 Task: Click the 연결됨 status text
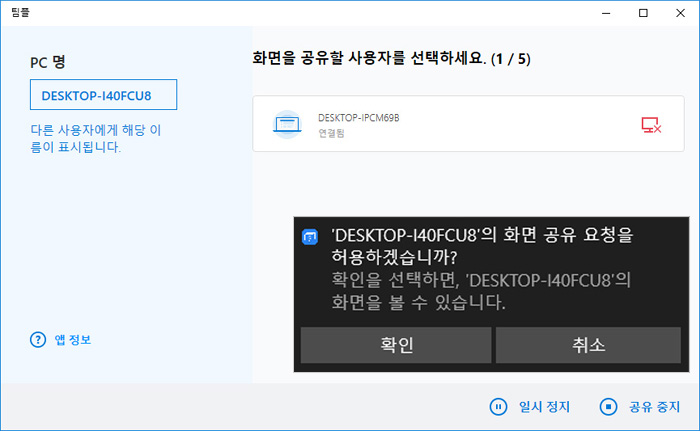coord(331,133)
